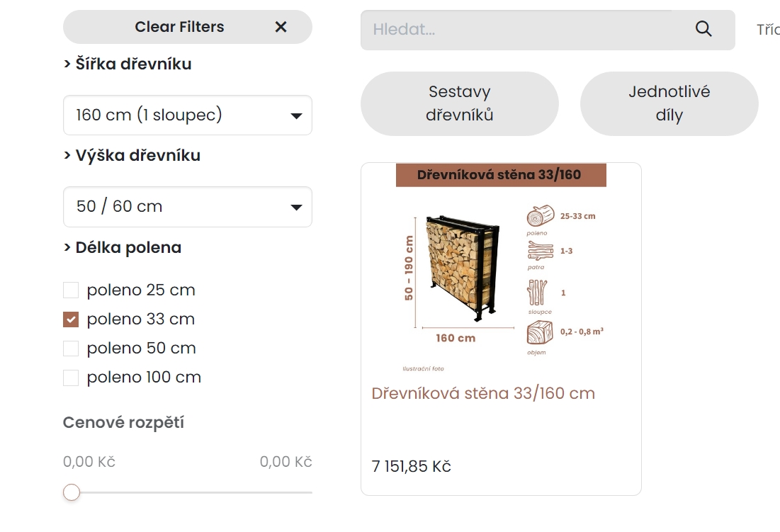Switch to Sestavy dřevníků category
The height and width of the screenshot is (532, 780).
[x=459, y=103]
